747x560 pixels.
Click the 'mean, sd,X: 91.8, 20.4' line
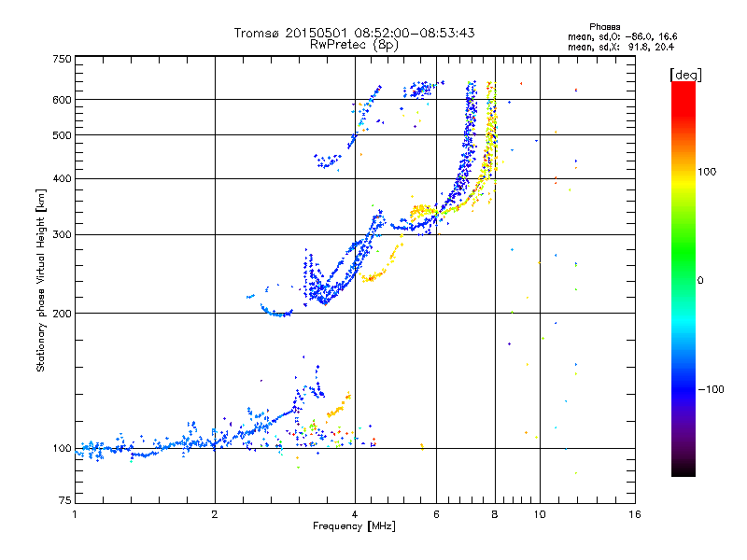pos(621,48)
